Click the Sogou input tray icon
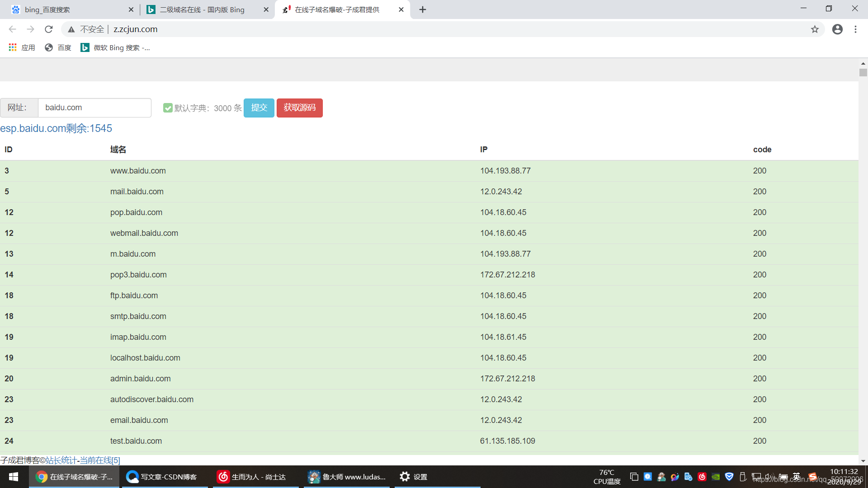868x488 pixels. tap(812, 477)
